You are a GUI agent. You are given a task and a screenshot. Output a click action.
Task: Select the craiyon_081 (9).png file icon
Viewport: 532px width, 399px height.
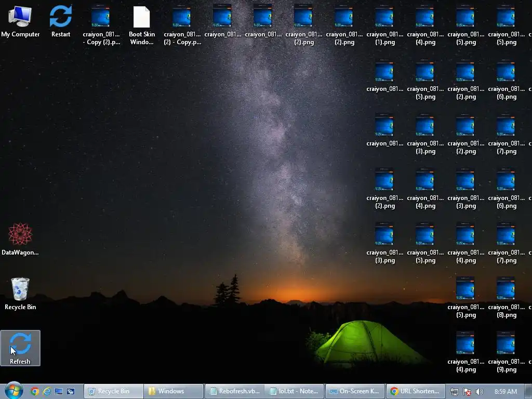(x=506, y=353)
